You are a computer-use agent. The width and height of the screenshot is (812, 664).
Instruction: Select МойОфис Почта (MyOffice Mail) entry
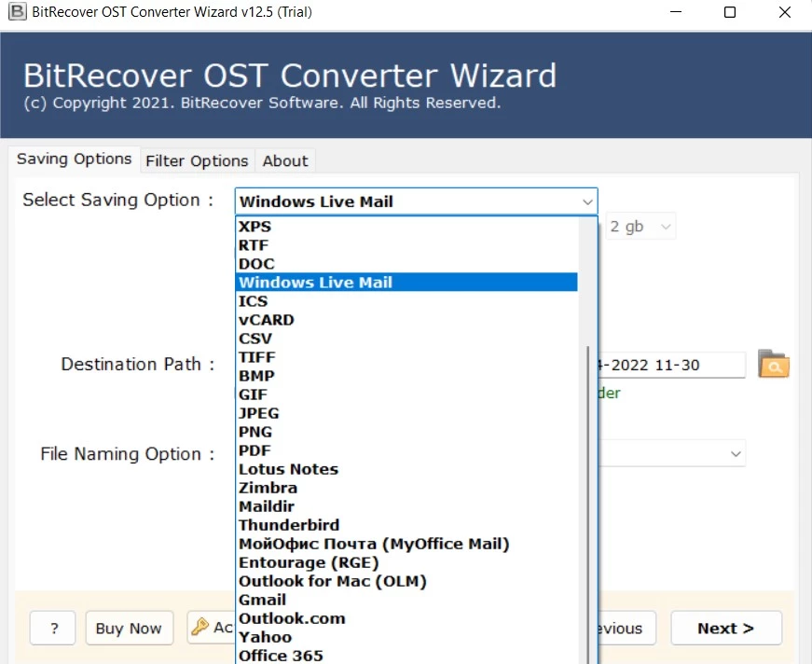[x=406, y=544]
